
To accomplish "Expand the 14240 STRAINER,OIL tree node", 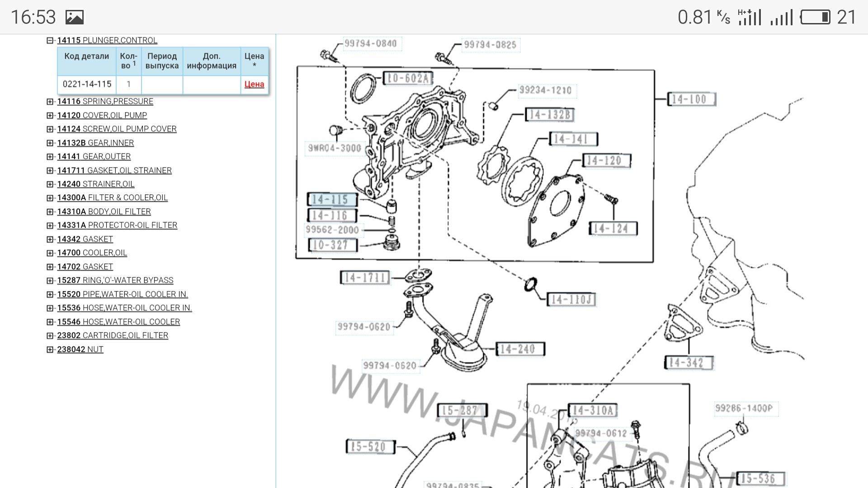I will [x=50, y=184].
